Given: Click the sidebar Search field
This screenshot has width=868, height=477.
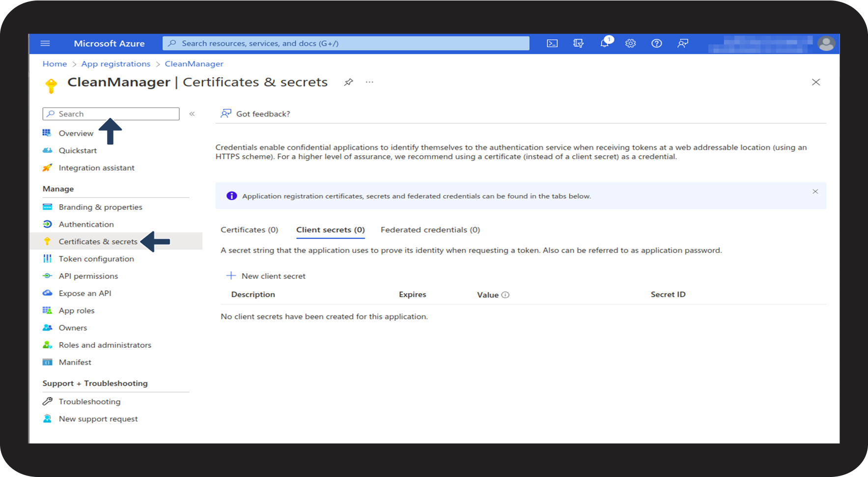Looking at the screenshot, I should point(111,114).
